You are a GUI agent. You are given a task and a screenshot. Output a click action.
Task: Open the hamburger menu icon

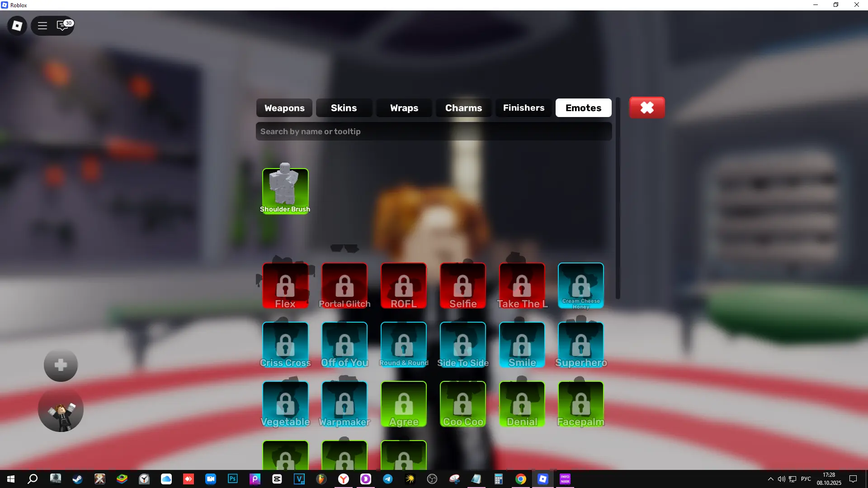click(42, 26)
